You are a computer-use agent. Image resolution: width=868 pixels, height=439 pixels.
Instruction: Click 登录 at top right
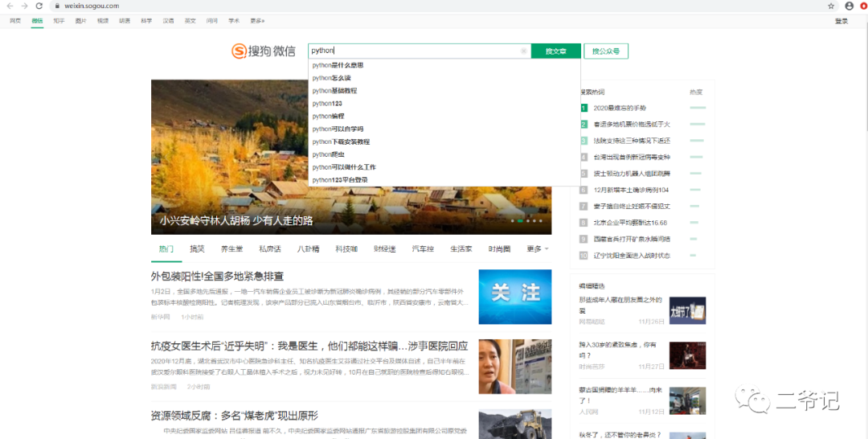tap(841, 21)
